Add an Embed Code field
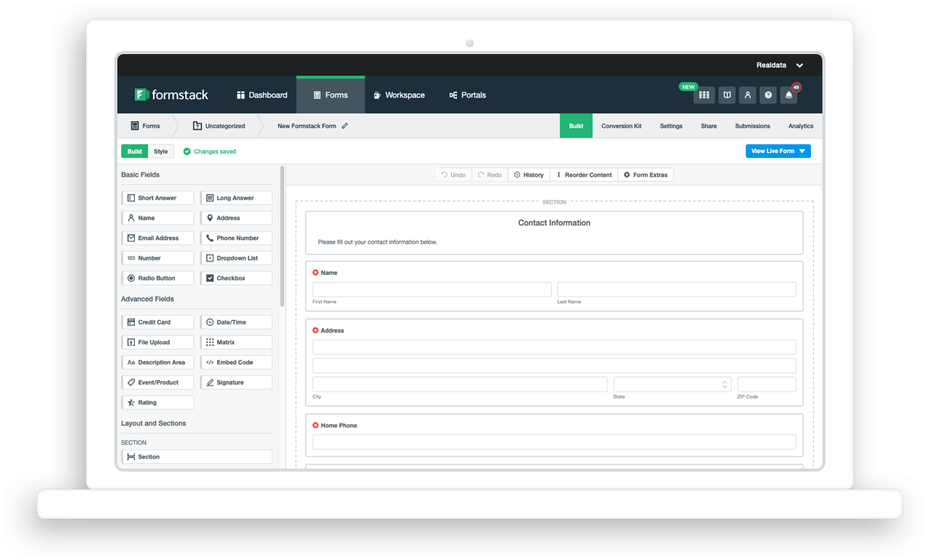Screen dimensions: 926x560 pos(236,363)
